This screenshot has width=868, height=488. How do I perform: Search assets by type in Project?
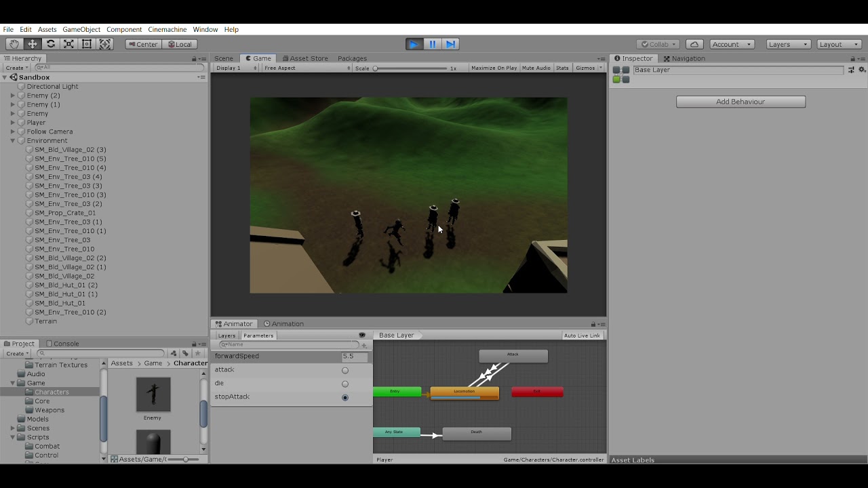pyautogui.click(x=174, y=353)
